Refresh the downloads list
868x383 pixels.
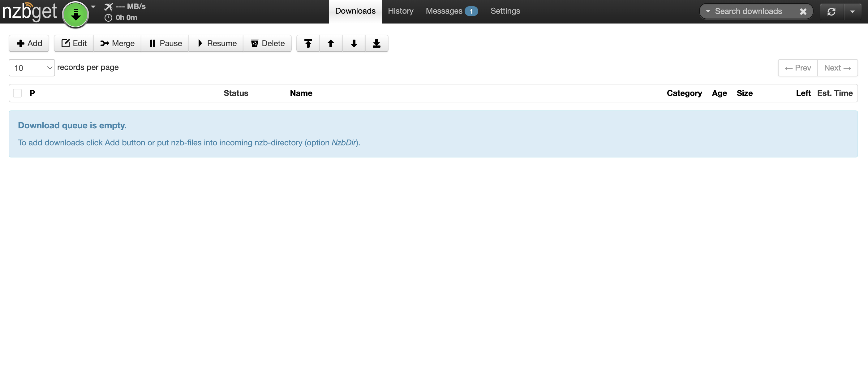pos(831,11)
